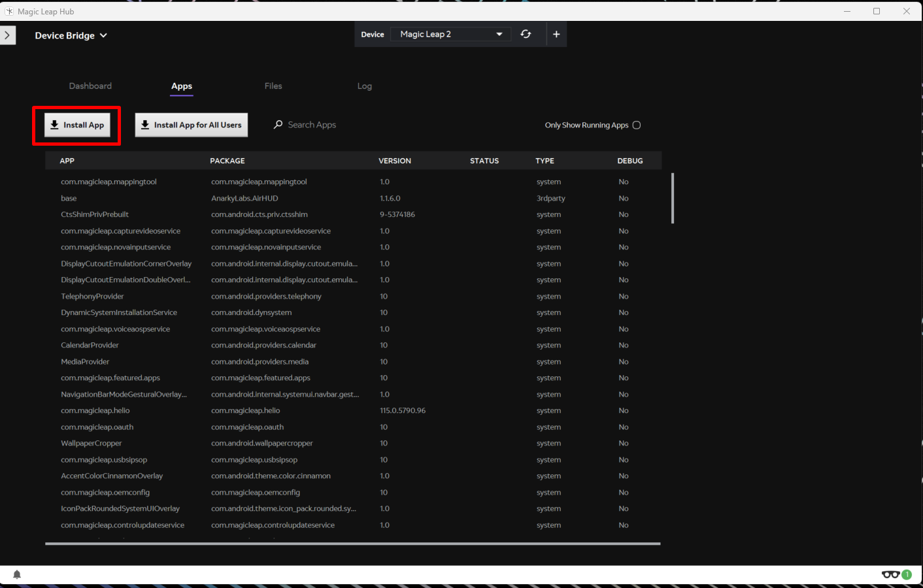Sort by the TYPE column header

[x=545, y=161]
